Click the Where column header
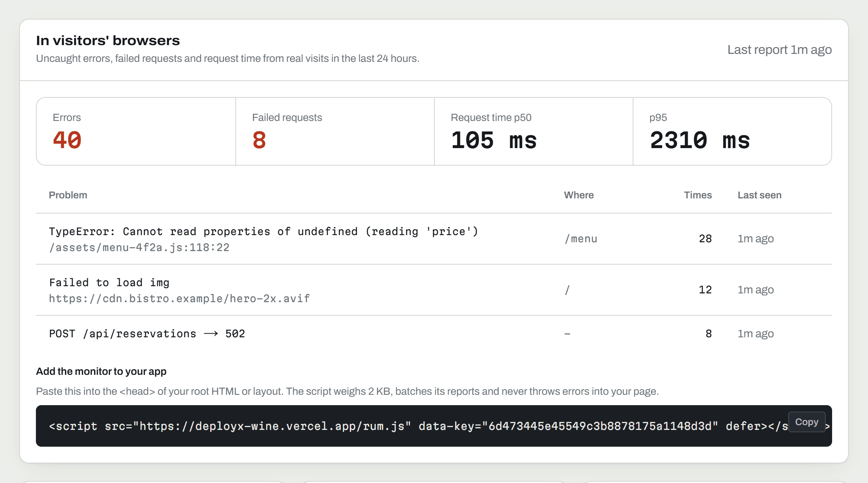 tap(579, 195)
